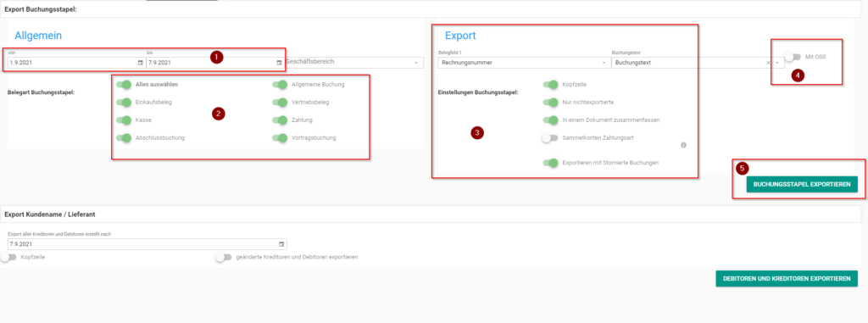Disable the Einkaufsbeleg toggle
This screenshot has width=868, height=323.
pyautogui.click(x=124, y=103)
